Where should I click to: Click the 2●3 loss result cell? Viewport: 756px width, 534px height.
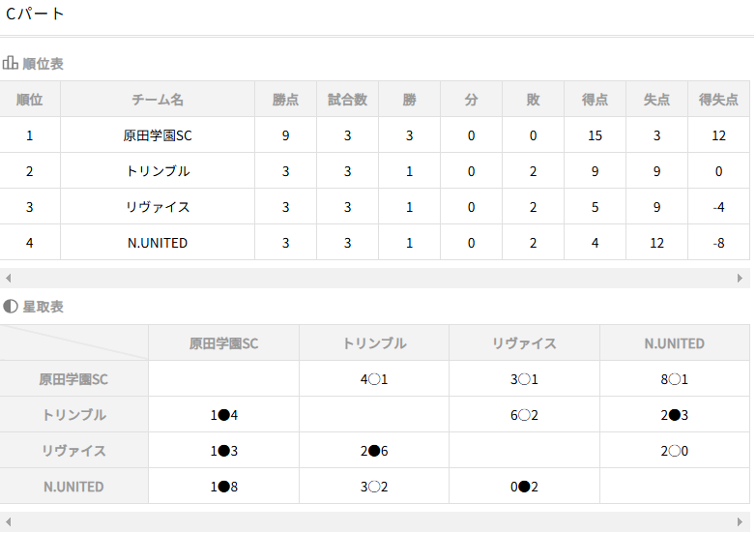[675, 415]
